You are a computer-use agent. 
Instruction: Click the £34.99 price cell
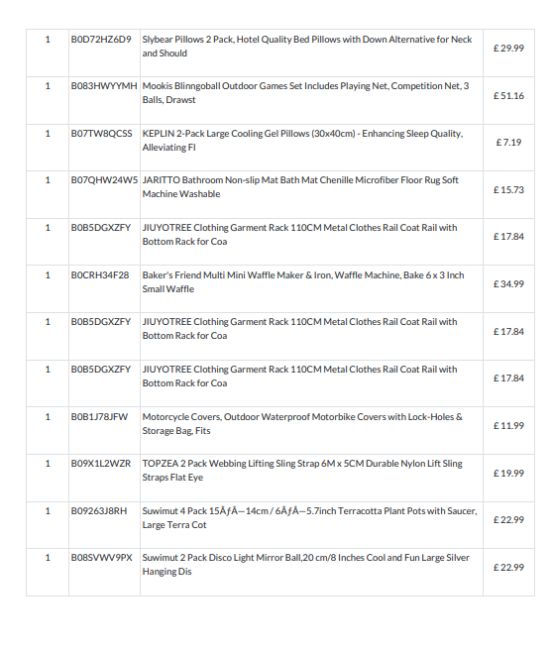click(x=508, y=284)
